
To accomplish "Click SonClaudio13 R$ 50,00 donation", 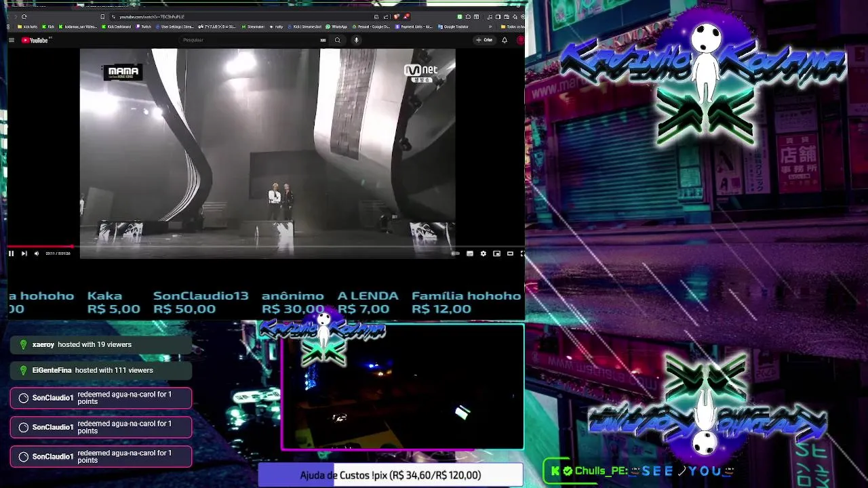I will pos(201,302).
